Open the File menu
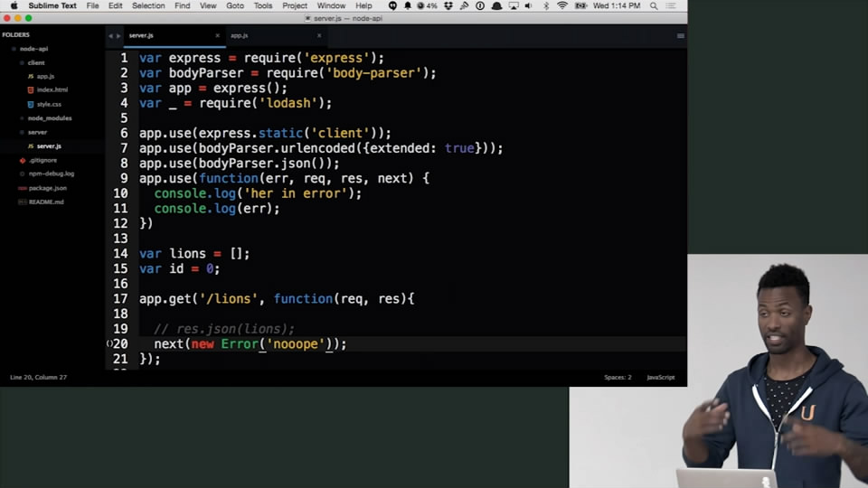 coord(92,5)
